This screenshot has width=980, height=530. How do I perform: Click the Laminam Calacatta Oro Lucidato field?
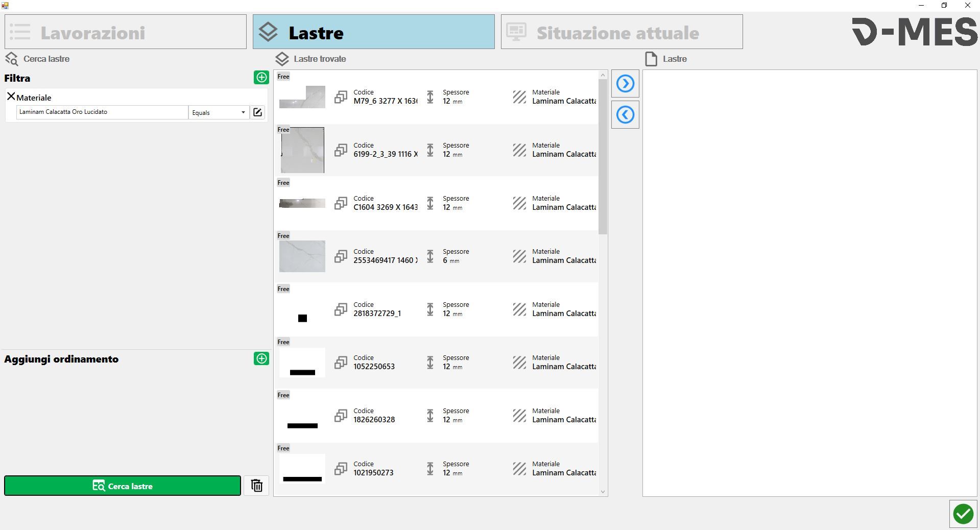[x=102, y=112]
